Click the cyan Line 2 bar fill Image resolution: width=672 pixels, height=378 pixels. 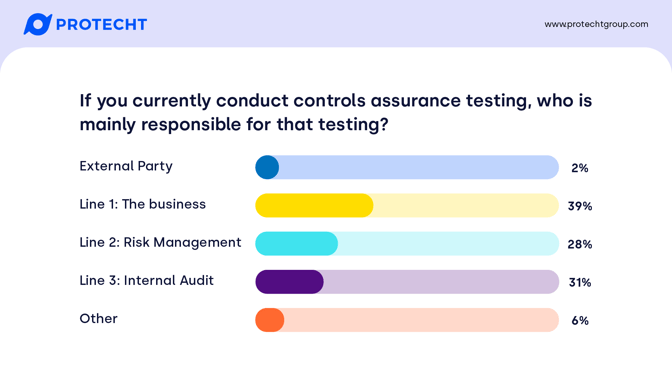[x=297, y=243]
